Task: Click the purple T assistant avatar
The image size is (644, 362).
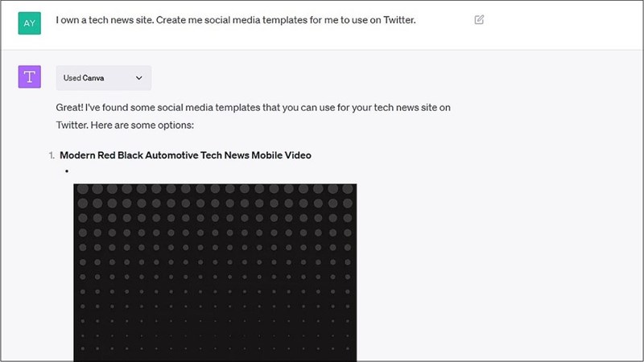Action: click(x=30, y=77)
